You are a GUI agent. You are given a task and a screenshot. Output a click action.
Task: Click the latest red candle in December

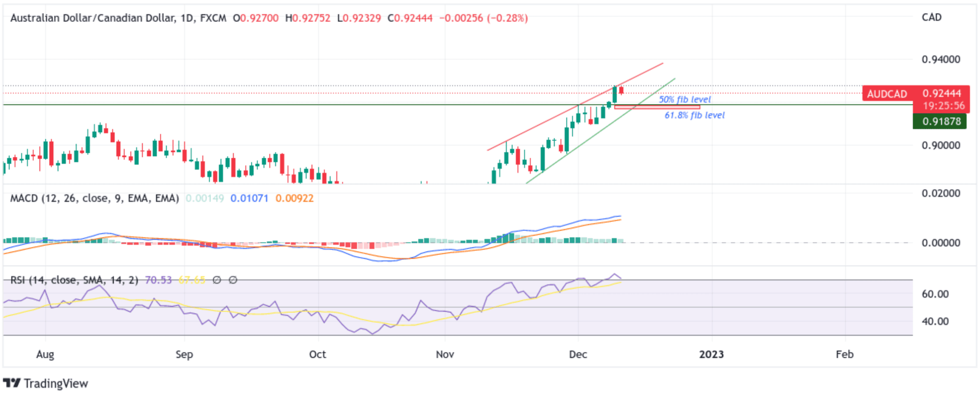point(621,90)
